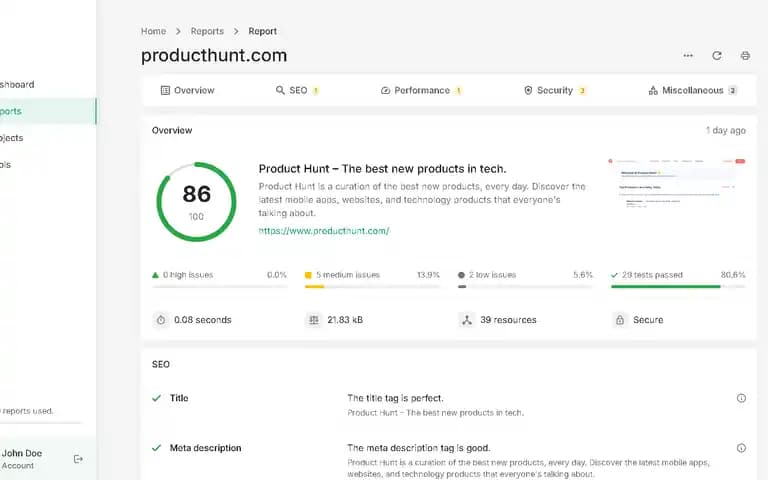Viewport: 768px width, 480px height.
Task: Click the Miscellaneous tab shapes icon
Action: click(653, 90)
